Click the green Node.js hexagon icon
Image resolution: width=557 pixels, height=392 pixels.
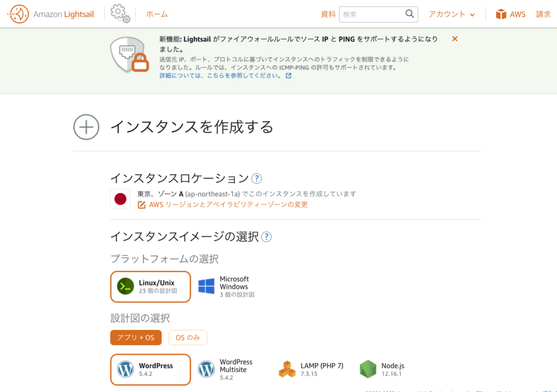(x=368, y=369)
